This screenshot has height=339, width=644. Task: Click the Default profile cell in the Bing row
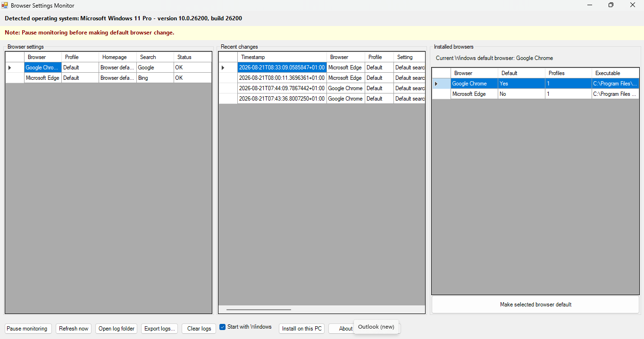click(80, 78)
